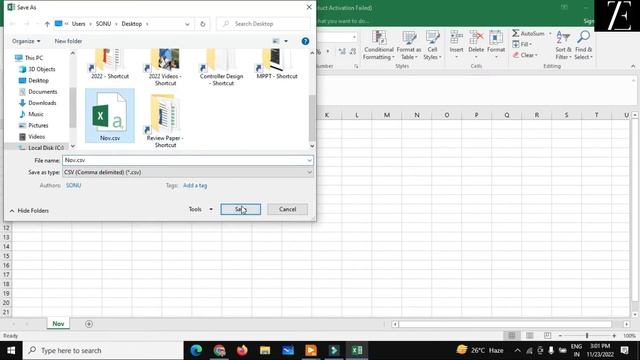Image resolution: width=640 pixels, height=360 pixels.
Task: Add a new sheet with plus icon
Action: point(89,324)
